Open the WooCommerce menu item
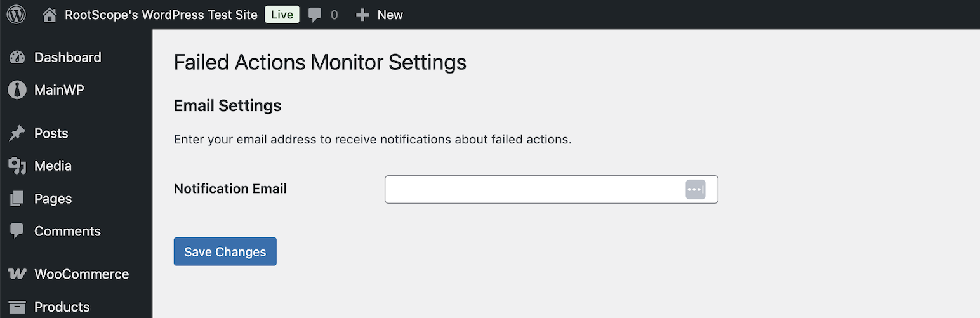The width and height of the screenshot is (980, 318). 81,274
